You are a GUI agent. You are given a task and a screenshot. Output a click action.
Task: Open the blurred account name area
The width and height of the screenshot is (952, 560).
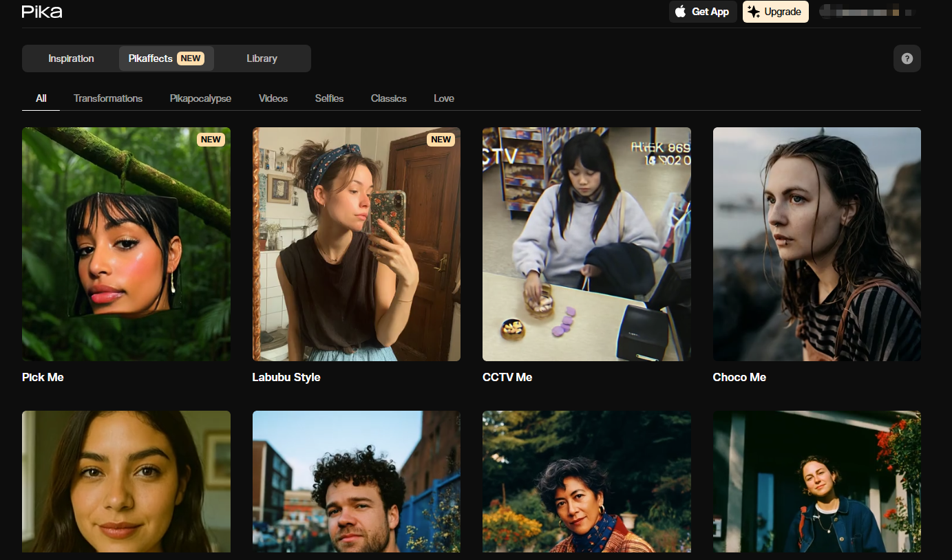[x=865, y=12]
